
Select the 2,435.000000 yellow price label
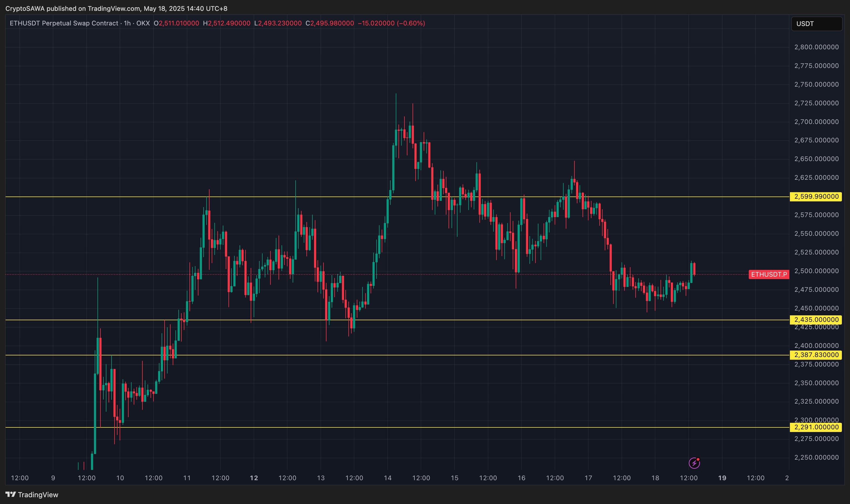tap(816, 320)
